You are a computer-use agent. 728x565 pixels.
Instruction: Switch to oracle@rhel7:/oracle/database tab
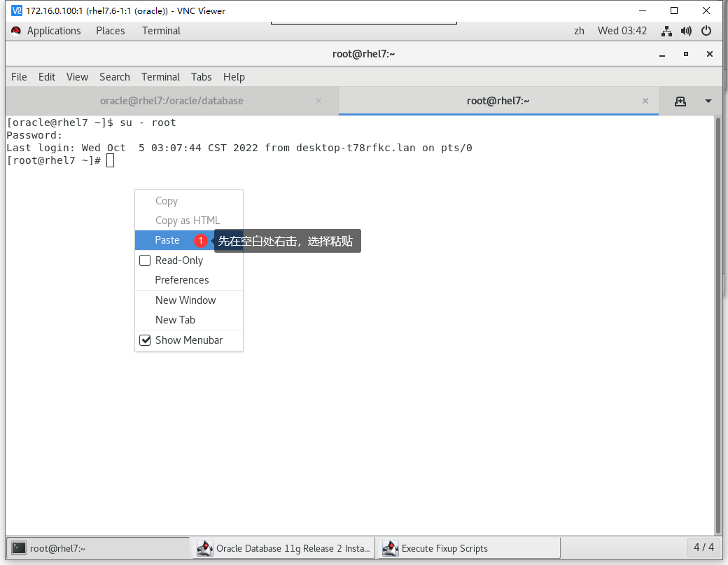(171, 101)
